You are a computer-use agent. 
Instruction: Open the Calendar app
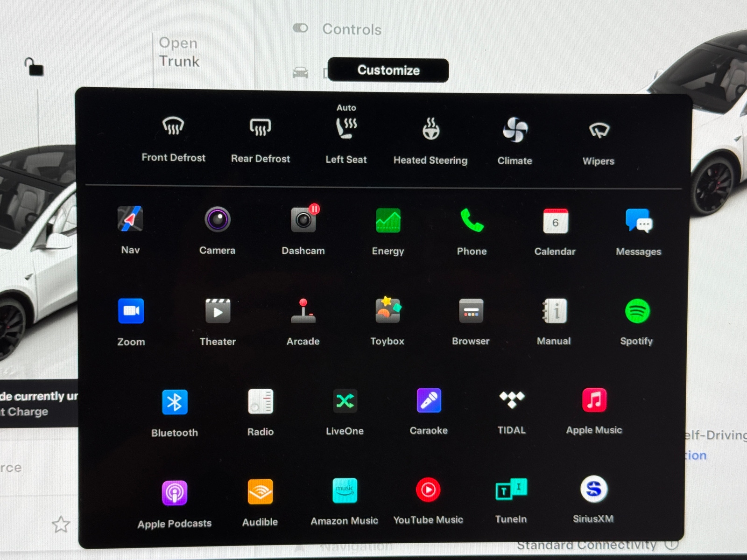pos(555,232)
